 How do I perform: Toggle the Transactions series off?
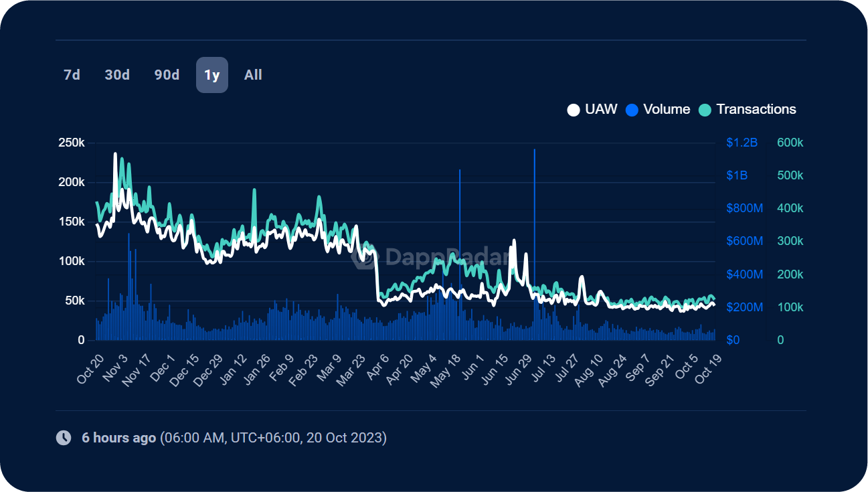[756, 109]
